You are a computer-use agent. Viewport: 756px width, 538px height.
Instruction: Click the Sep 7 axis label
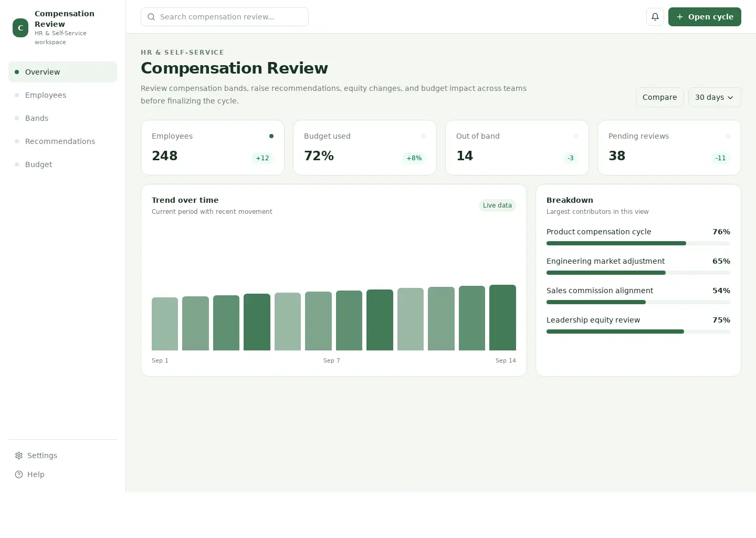pyautogui.click(x=332, y=360)
